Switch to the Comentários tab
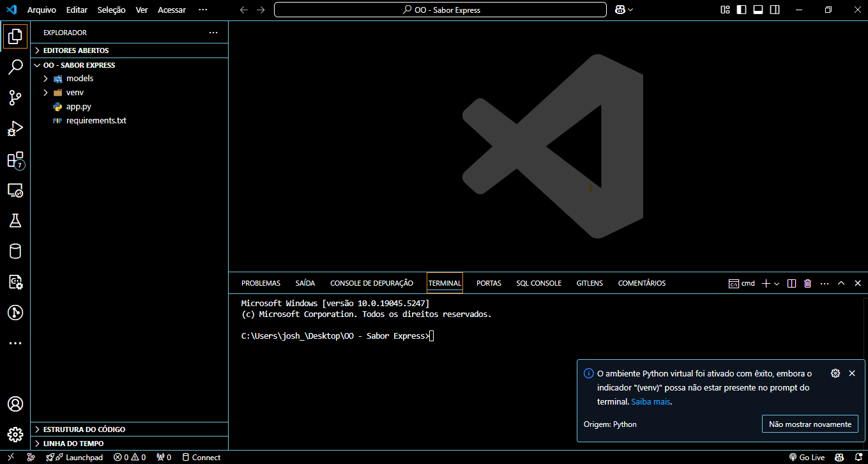The image size is (868, 464). 642,283
